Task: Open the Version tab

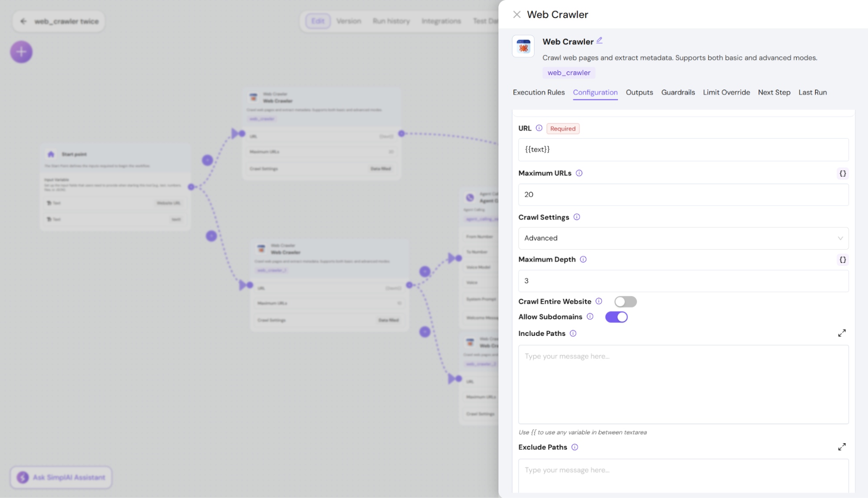Action: point(349,21)
